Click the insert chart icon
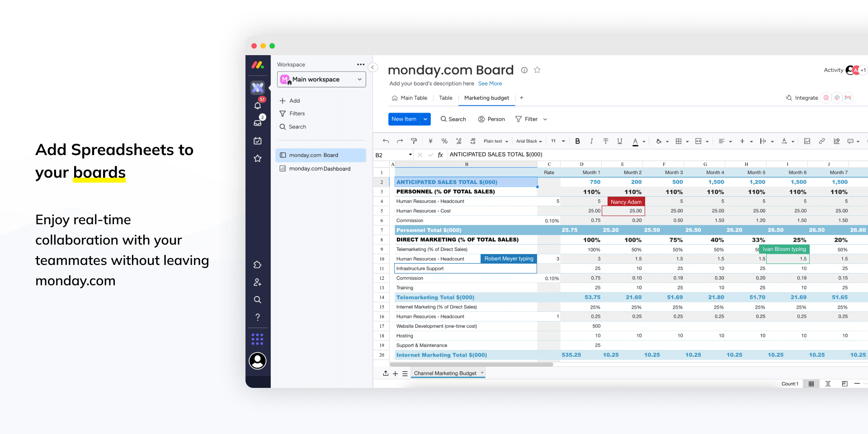The width and height of the screenshot is (868, 434). tap(837, 141)
